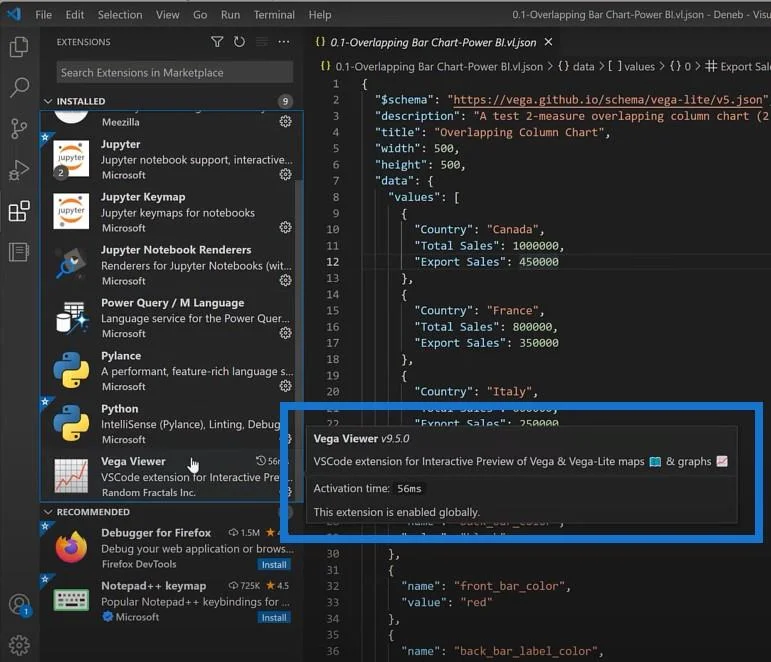Open the Selection menu
The width and height of the screenshot is (771, 662).
pos(120,15)
